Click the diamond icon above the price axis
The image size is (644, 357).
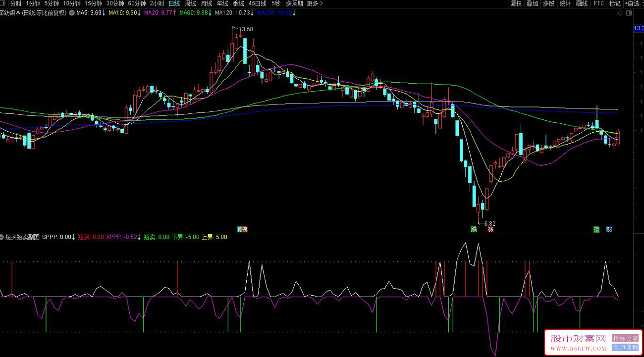click(621, 13)
